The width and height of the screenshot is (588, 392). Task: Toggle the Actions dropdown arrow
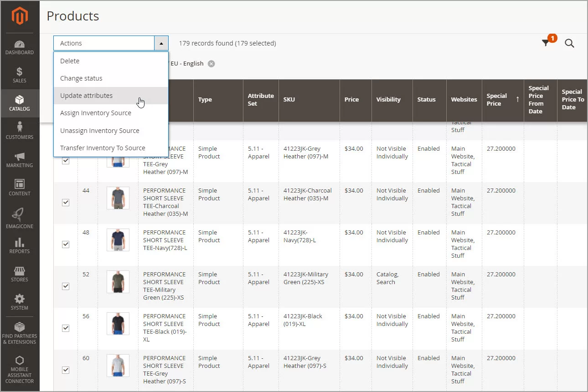pos(161,43)
